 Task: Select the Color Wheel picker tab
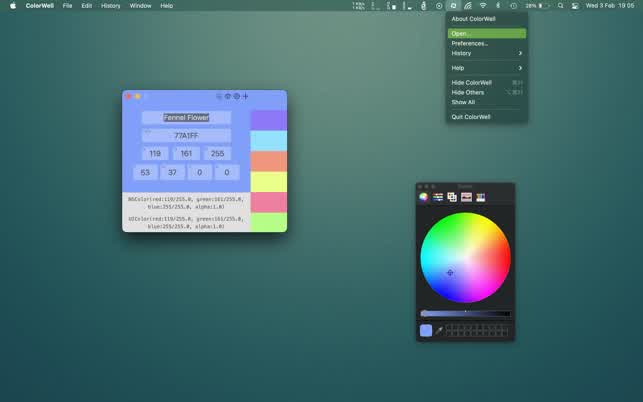[424, 197]
